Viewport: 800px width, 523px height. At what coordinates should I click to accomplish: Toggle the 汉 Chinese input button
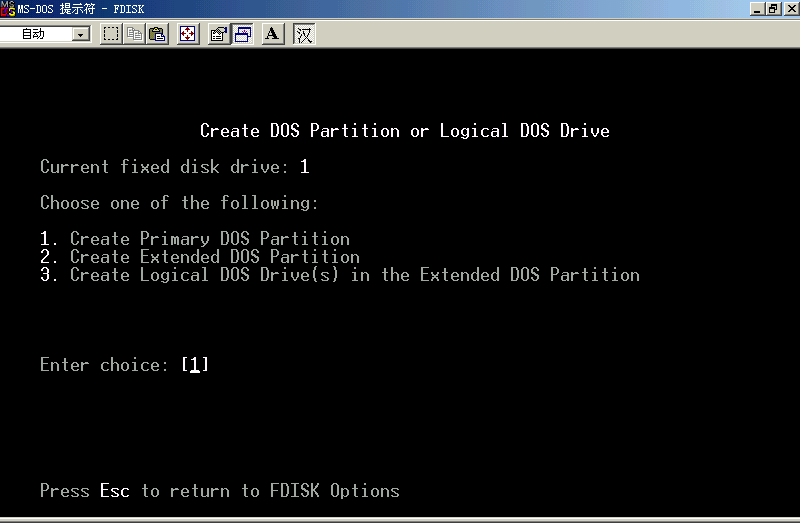[304, 34]
